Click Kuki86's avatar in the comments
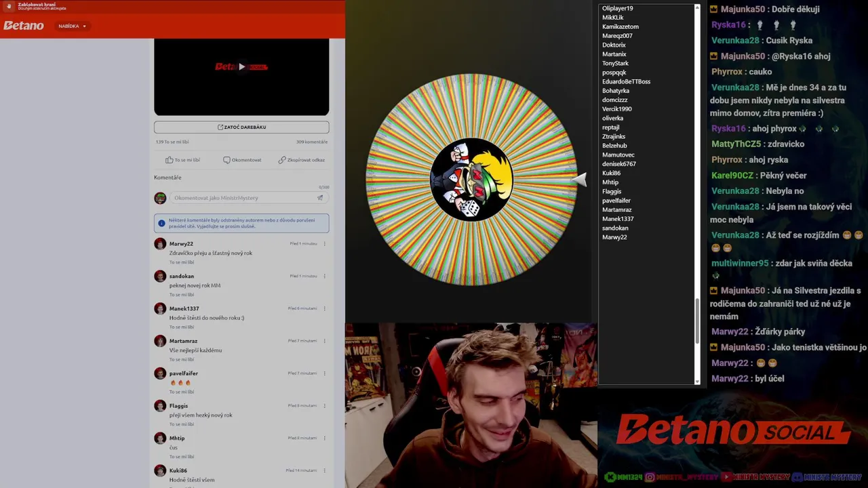This screenshot has height=488, width=868. point(160,471)
